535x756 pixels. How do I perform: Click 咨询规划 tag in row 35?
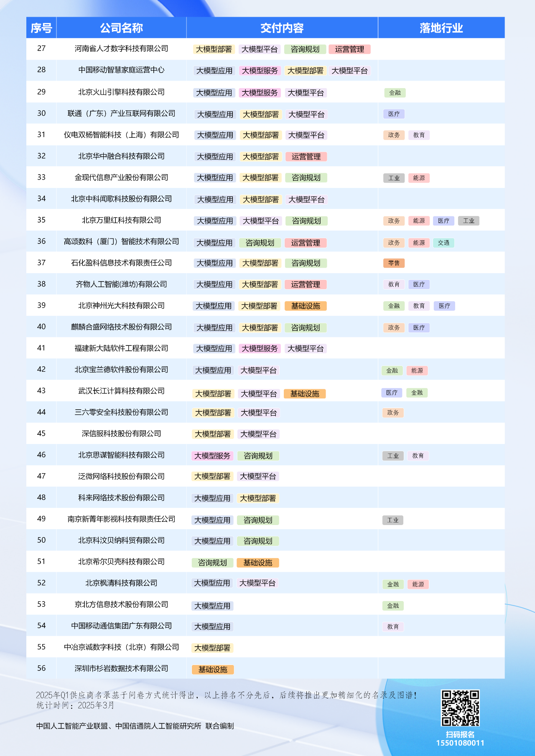point(306,221)
